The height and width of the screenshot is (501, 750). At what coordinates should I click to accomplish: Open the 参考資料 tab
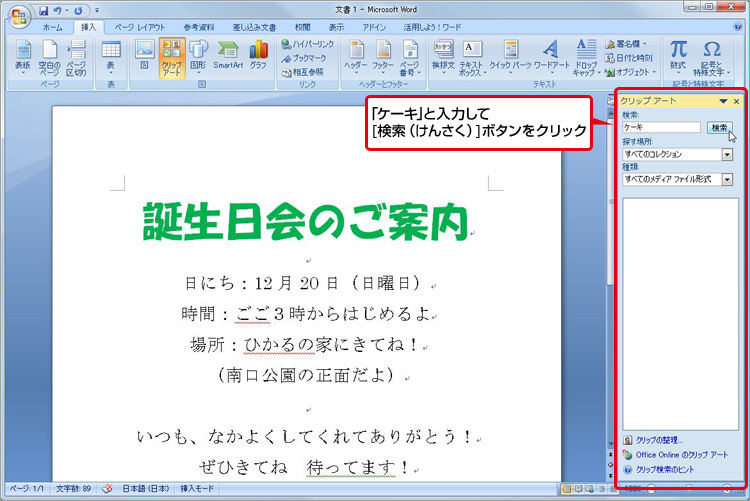tap(199, 27)
